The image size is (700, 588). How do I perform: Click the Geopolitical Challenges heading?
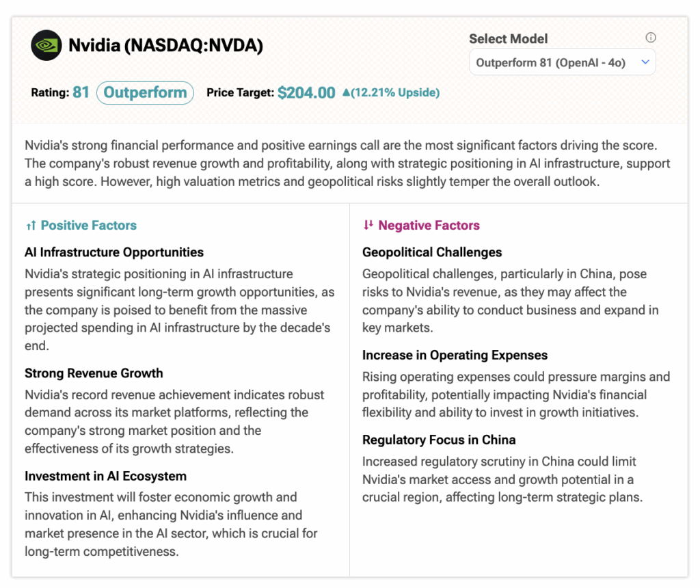click(432, 252)
